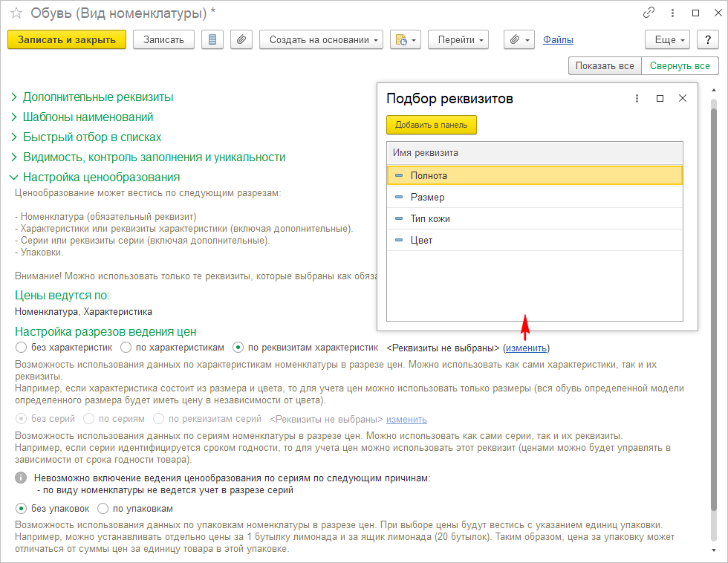Select the 'без характеристик' radio option
The width and height of the screenshot is (728, 563).
click(x=21, y=348)
